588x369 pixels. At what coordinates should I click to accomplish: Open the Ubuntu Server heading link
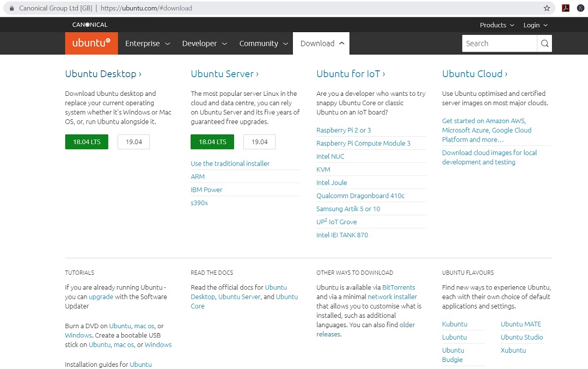coord(225,74)
